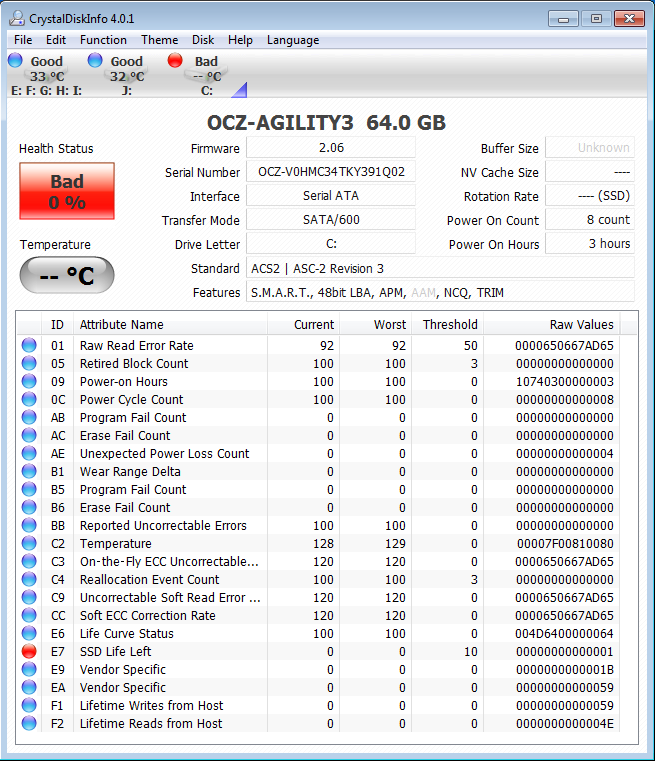Click the Threshold column header
The image size is (655, 761).
[x=447, y=325]
